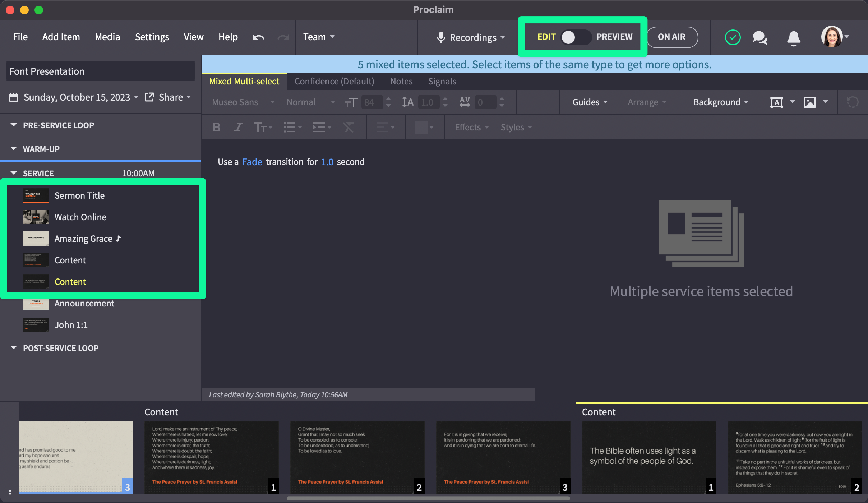This screenshot has height=503, width=868.
Task: Open the View menu
Action: (x=193, y=37)
